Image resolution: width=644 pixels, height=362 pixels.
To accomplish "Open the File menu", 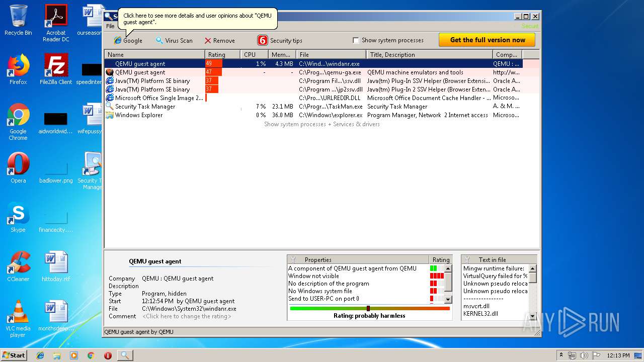I will click(x=110, y=26).
